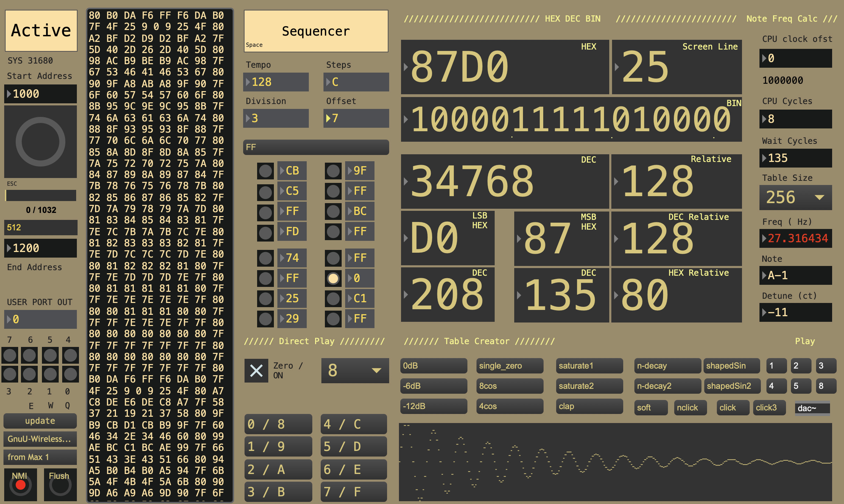Click the update button
The image size is (844, 504).
point(40,421)
